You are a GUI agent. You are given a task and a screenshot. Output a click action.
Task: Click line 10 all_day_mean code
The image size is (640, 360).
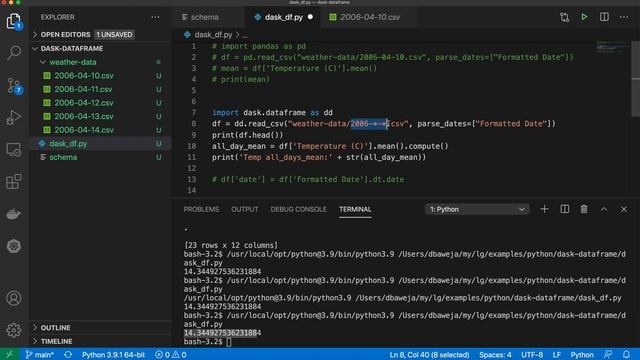click(330, 146)
